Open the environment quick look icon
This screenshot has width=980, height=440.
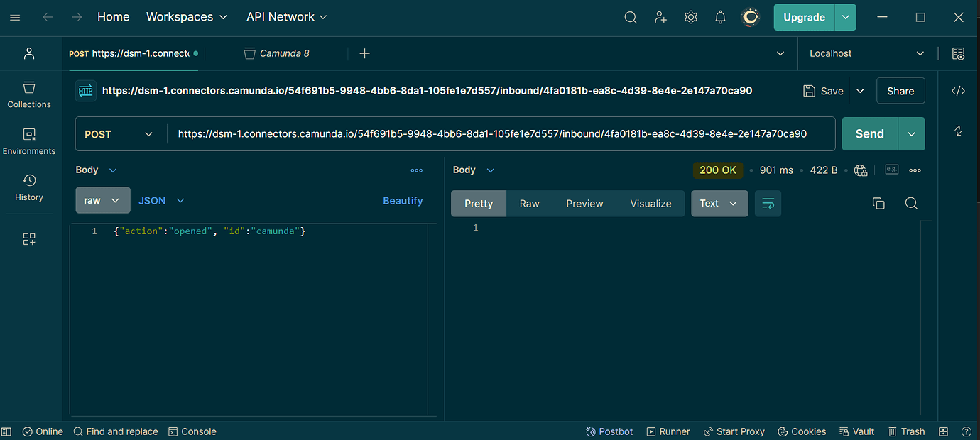click(958, 53)
